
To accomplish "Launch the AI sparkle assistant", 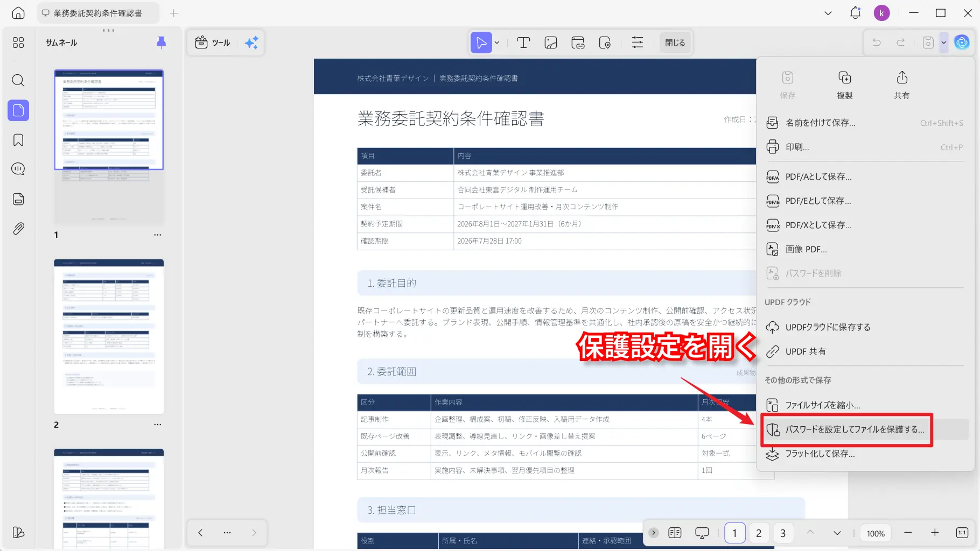I will tap(251, 43).
